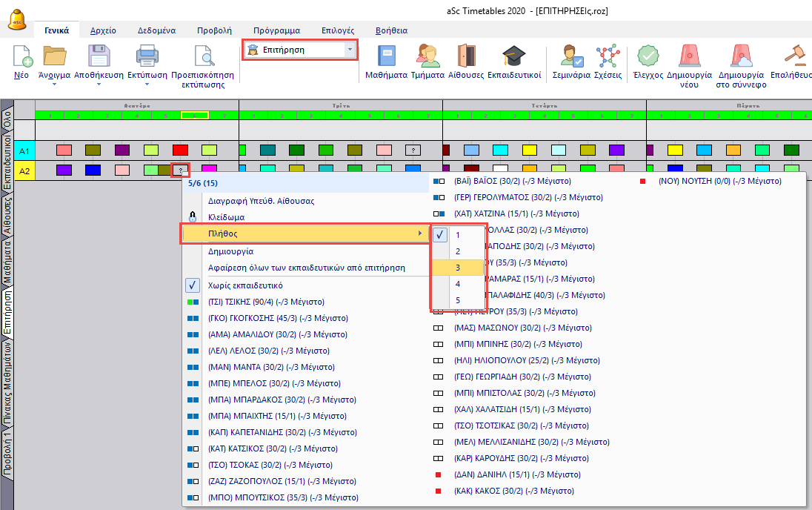Click the red color card in row A1
Viewport: 812px width, 510px height.
tap(181, 150)
